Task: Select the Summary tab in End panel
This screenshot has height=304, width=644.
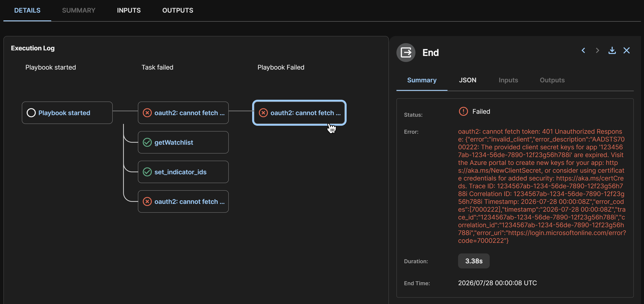Action: pos(422,80)
